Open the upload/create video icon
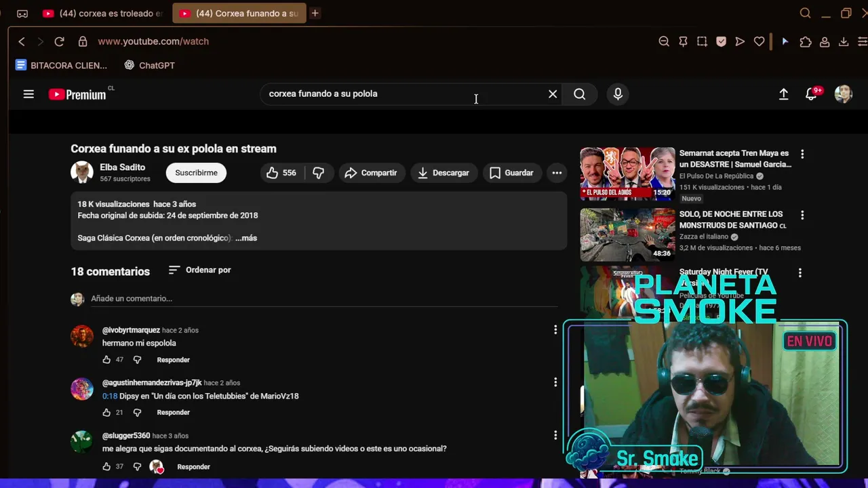The image size is (868, 488). point(783,94)
